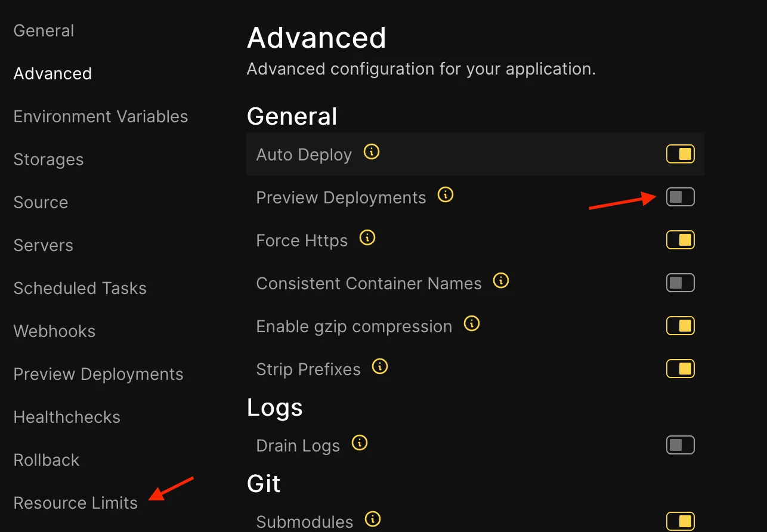Click the info icon next to Auto Deploy
The height and width of the screenshot is (532, 767).
pyautogui.click(x=372, y=152)
